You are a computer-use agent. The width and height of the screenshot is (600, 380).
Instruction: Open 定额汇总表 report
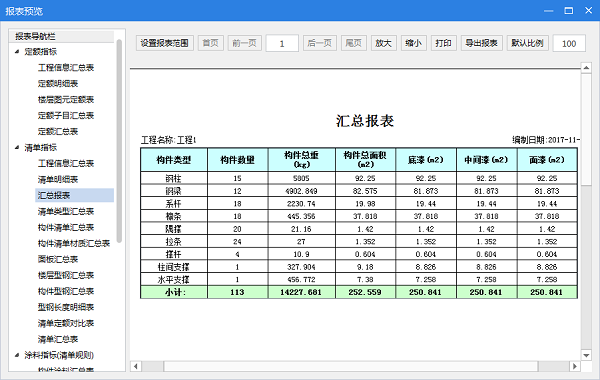[58, 132]
